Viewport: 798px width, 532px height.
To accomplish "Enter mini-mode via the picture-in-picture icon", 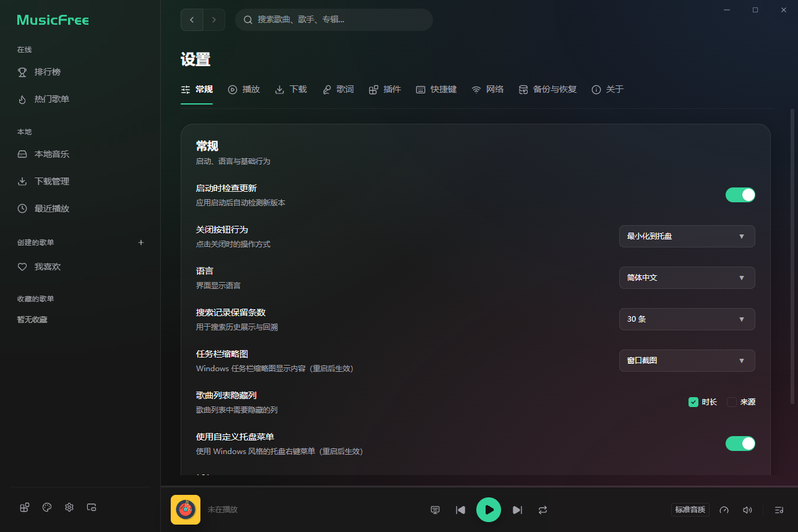I will [x=91, y=507].
